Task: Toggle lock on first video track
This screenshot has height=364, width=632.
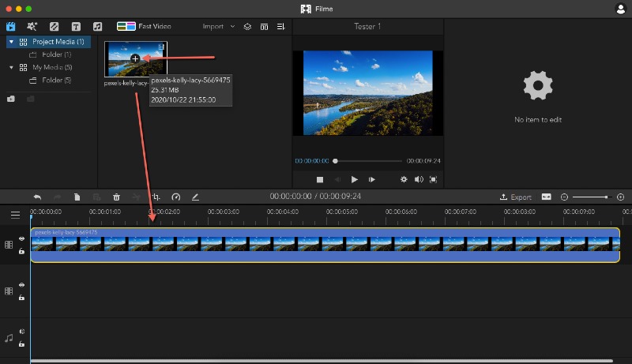Action: click(x=22, y=251)
